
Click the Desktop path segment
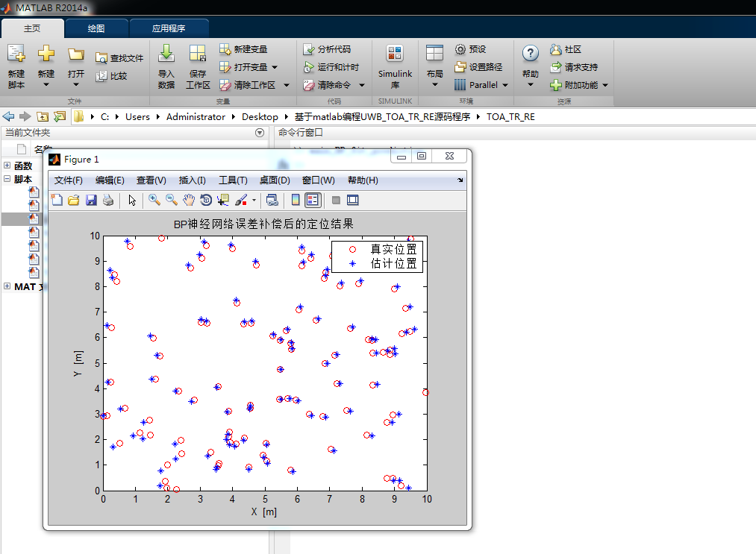pyautogui.click(x=260, y=116)
